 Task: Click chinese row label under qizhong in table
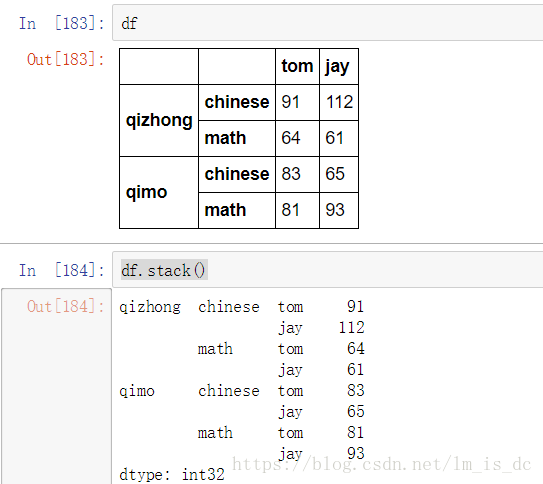click(x=237, y=102)
